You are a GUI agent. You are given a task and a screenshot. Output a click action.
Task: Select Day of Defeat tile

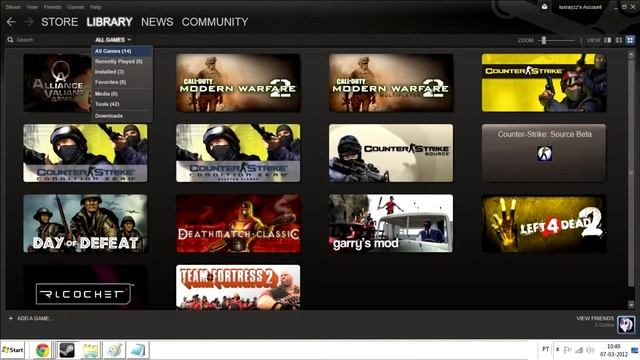pos(85,223)
